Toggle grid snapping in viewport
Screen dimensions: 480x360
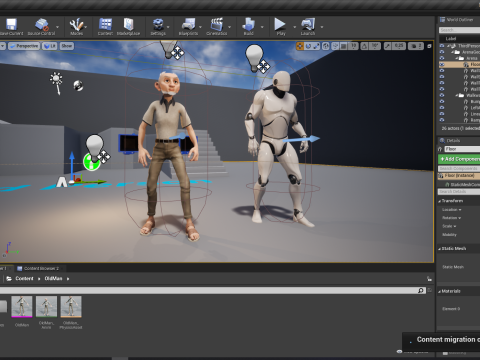click(x=344, y=46)
